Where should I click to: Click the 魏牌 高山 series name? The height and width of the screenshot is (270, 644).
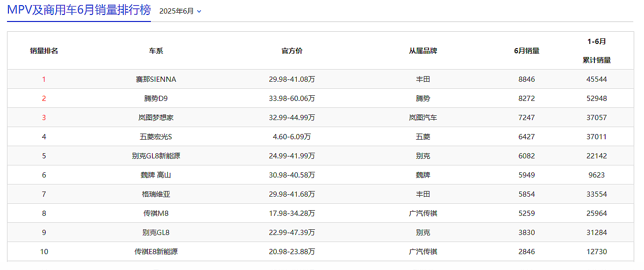[156, 175]
